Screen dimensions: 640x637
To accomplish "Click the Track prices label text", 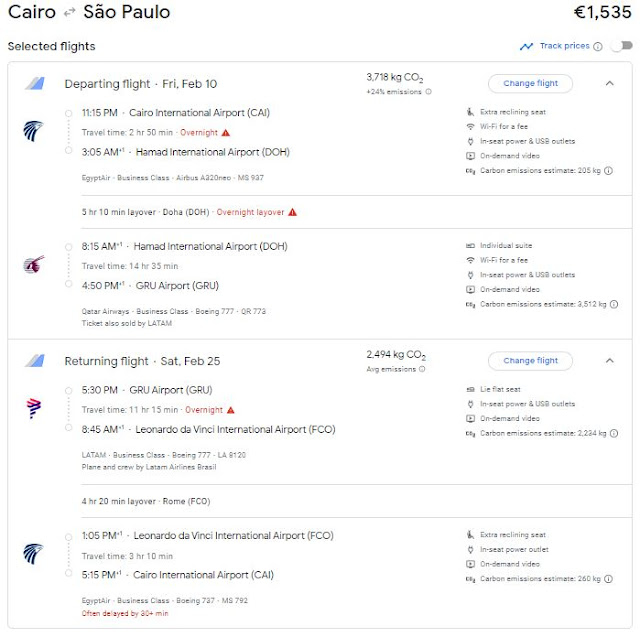I will [564, 46].
